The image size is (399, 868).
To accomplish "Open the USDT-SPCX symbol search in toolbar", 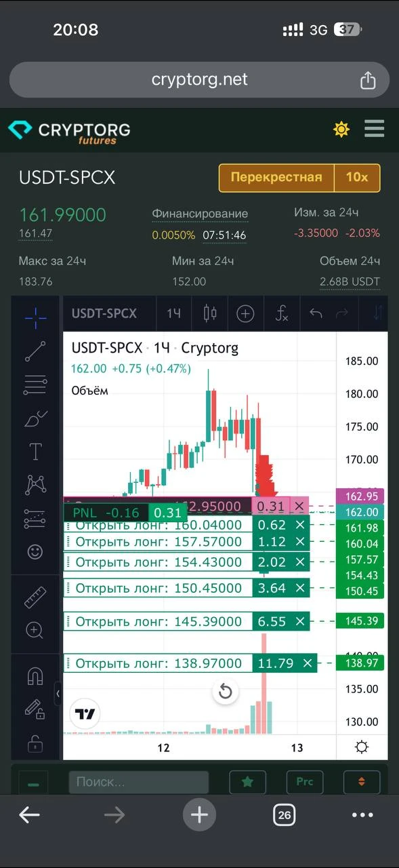I will click(x=104, y=313).
